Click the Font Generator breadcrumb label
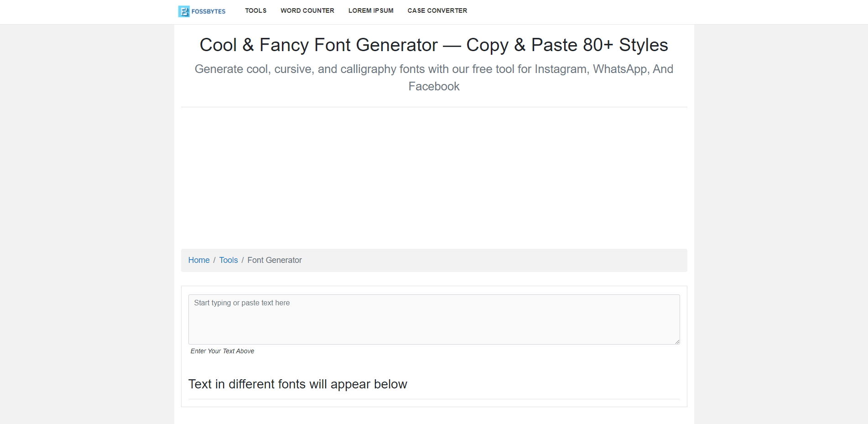 274,260
